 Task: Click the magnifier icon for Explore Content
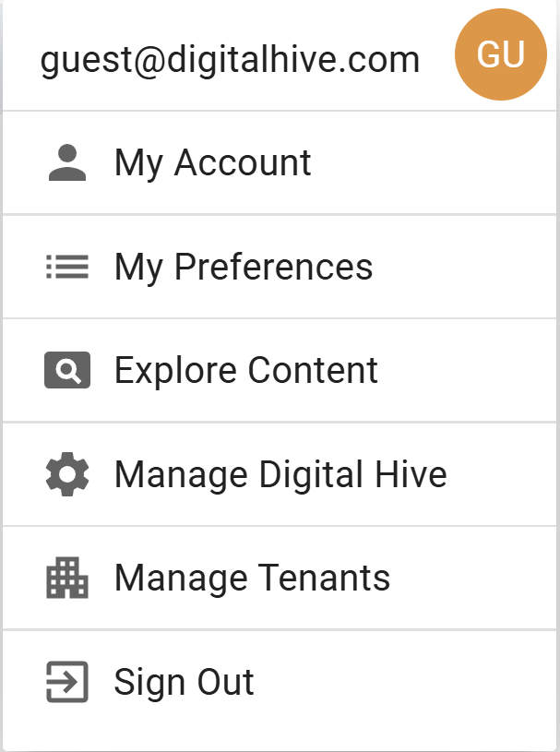67,370
